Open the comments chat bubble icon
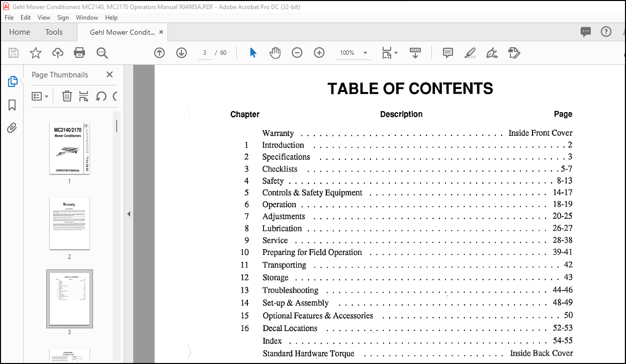This screenshot has height=364, width=626. coord(586,32)
